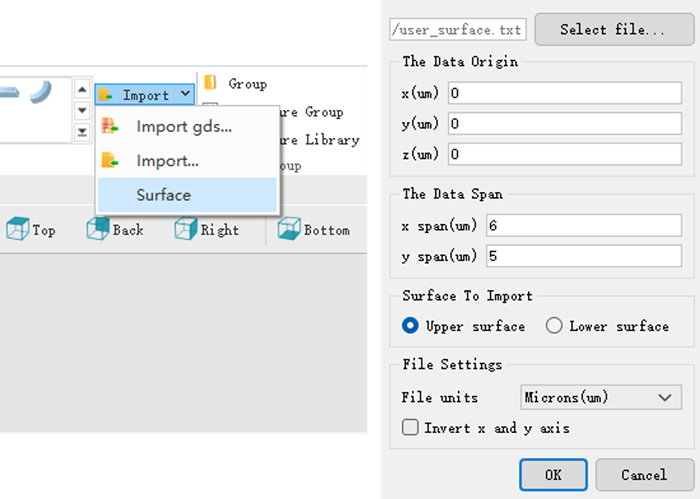Click the x span(um) input field
Viewport: 700px width, 499px height.
point(584,225)
